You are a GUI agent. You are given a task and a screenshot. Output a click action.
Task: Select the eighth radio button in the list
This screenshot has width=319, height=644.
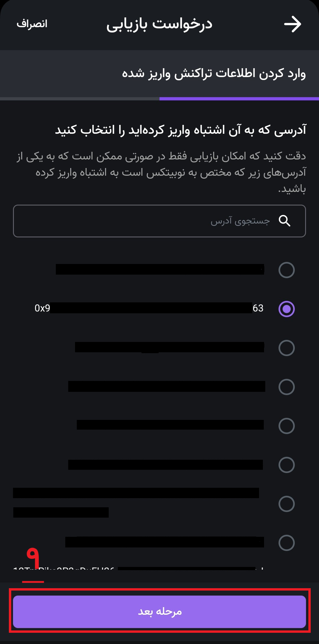287,543
